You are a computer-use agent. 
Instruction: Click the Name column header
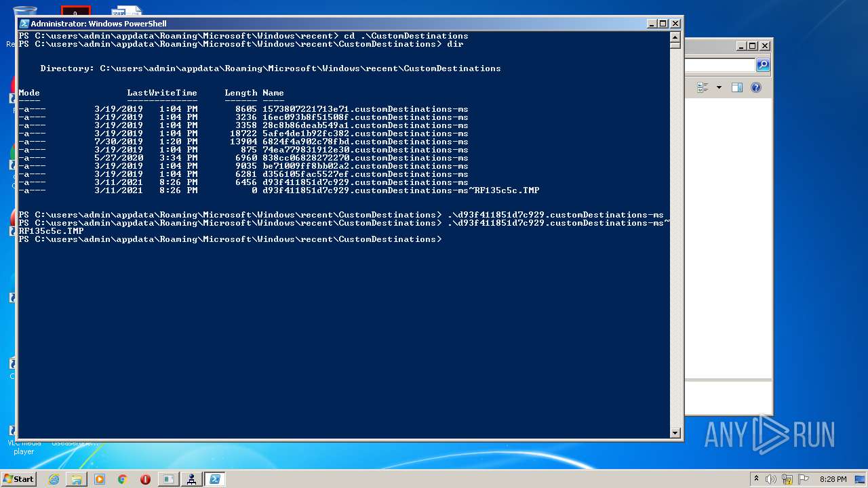coord(273,93)
